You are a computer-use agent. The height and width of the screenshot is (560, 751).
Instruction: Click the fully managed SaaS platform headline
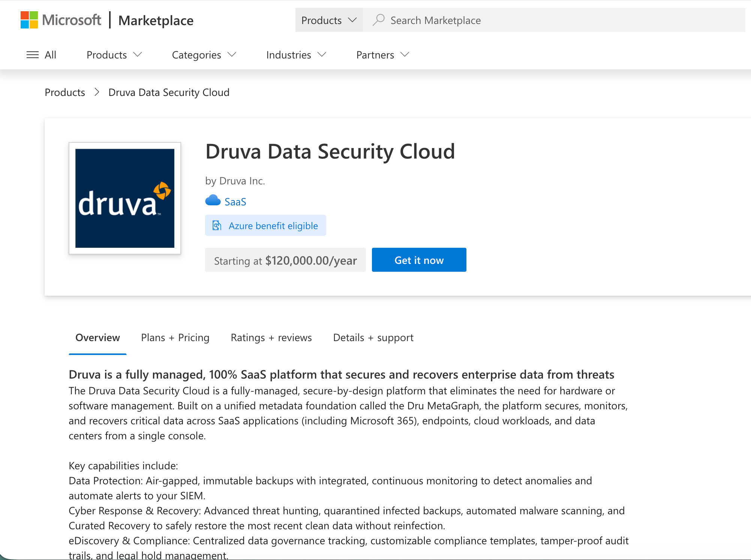341,374
